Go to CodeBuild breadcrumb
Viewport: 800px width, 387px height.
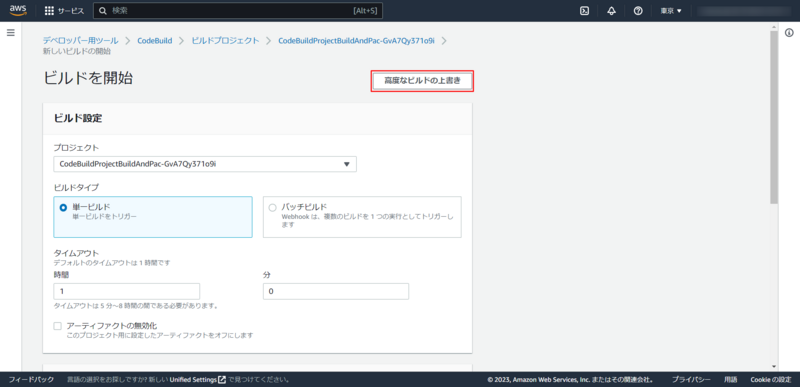pyautogui.click(x=155, y=41)
